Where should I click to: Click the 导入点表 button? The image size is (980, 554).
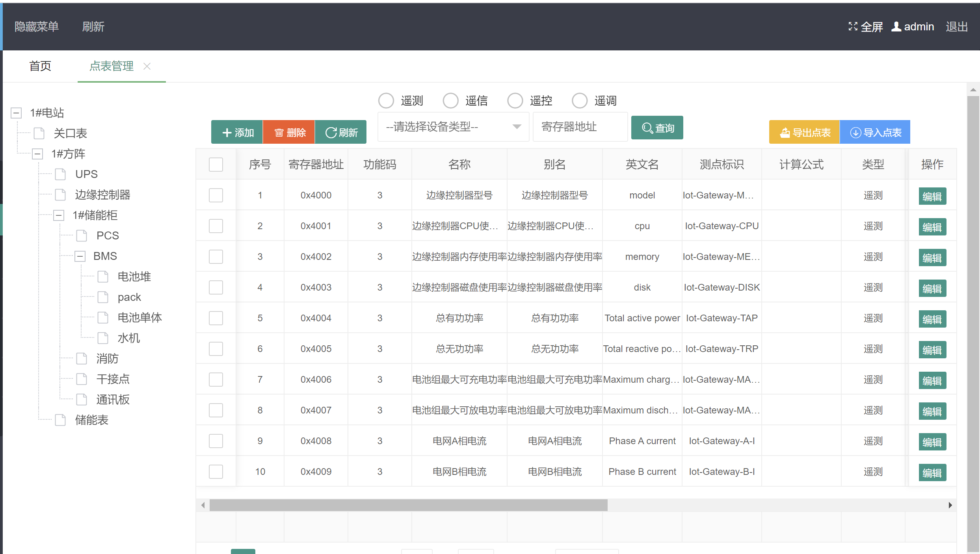coord(875,132)
